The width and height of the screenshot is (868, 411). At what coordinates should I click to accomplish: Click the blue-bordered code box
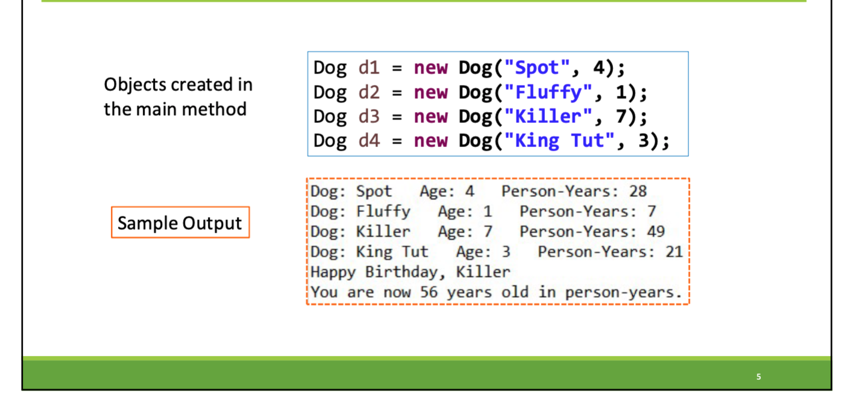pos(497,104)
